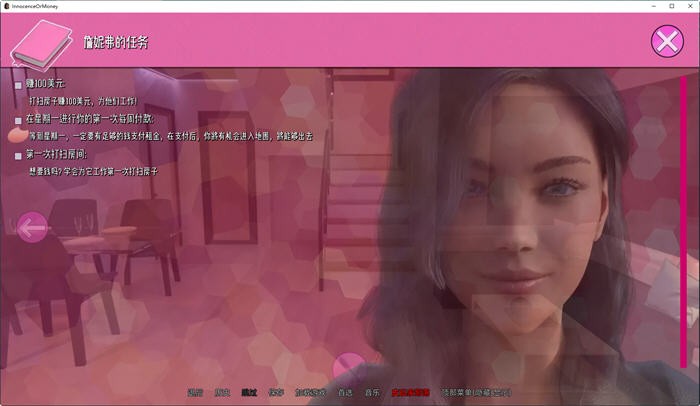Click the InnocenceOrMoney app icon in title bar
This screenshot has height=406, width=700.
(6, 6)
